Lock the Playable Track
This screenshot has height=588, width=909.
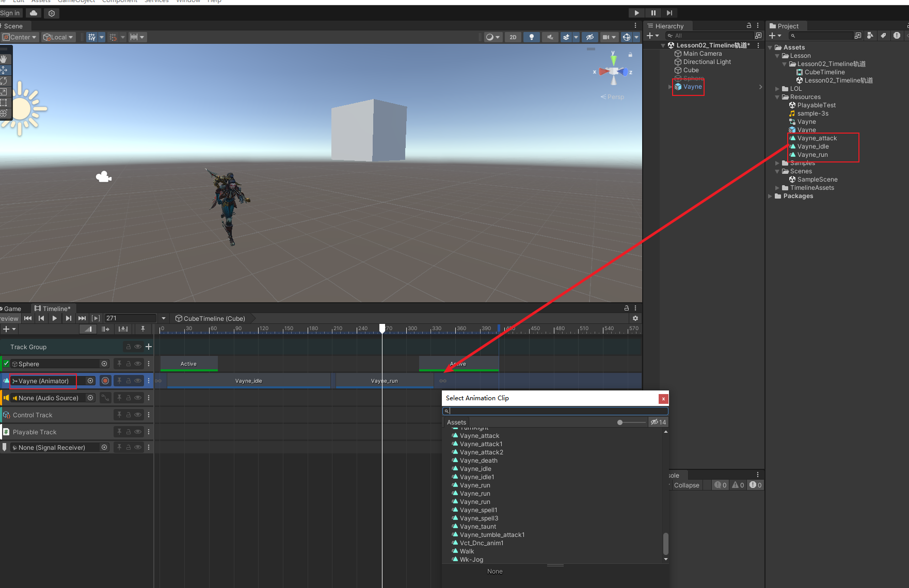pos(129,432)
